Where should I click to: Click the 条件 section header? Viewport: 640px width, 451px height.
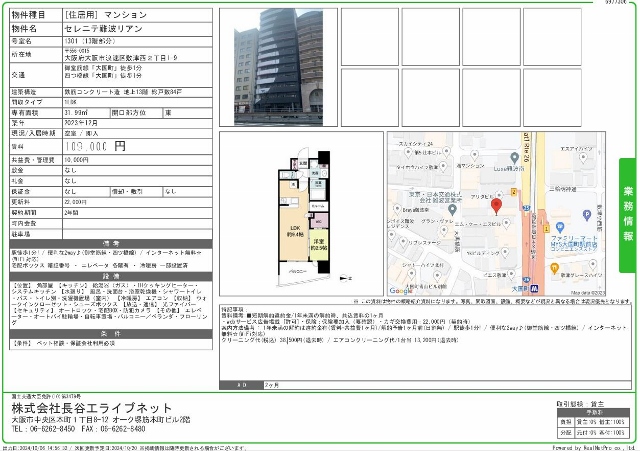point(111,334)
